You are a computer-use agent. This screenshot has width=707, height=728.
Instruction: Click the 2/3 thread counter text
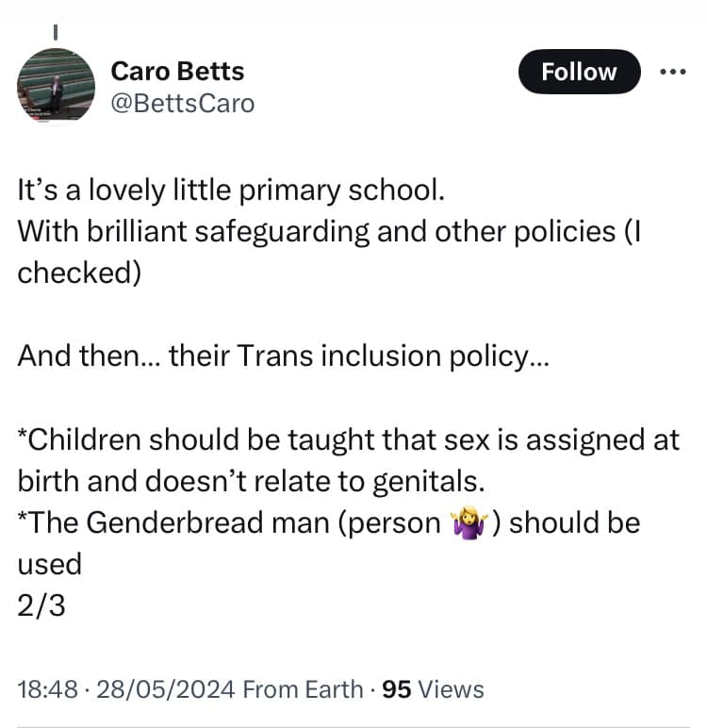[40, 605]
